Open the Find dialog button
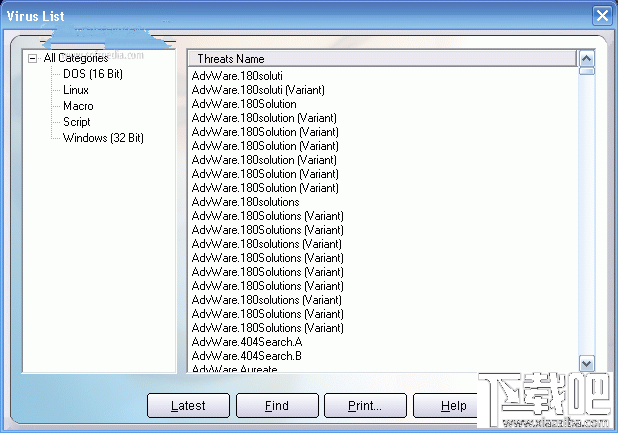 pos(277,405)
